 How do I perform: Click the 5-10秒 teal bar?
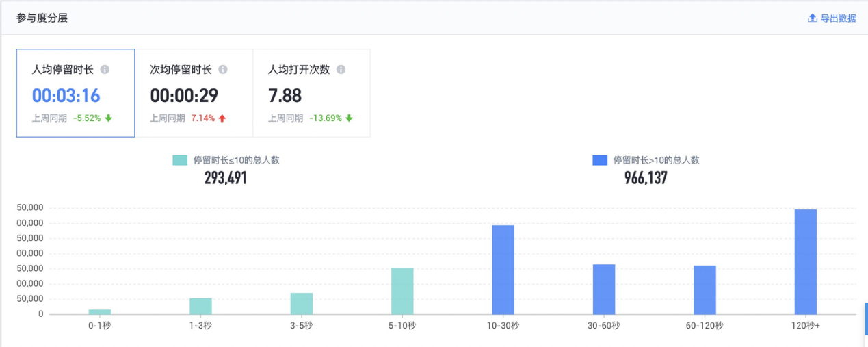pos(402,291)
